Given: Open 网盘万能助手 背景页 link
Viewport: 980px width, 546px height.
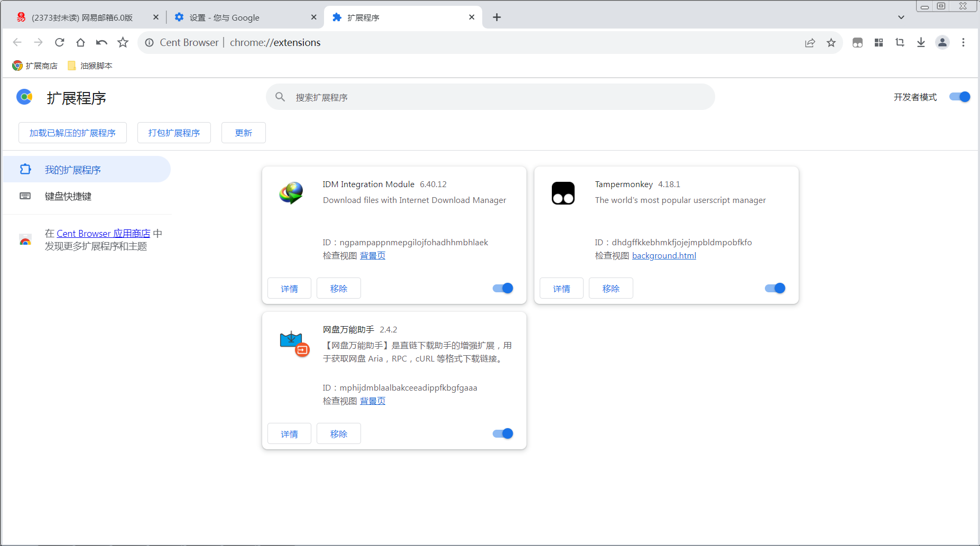Looking at the screenshot, I should (373, 401).
